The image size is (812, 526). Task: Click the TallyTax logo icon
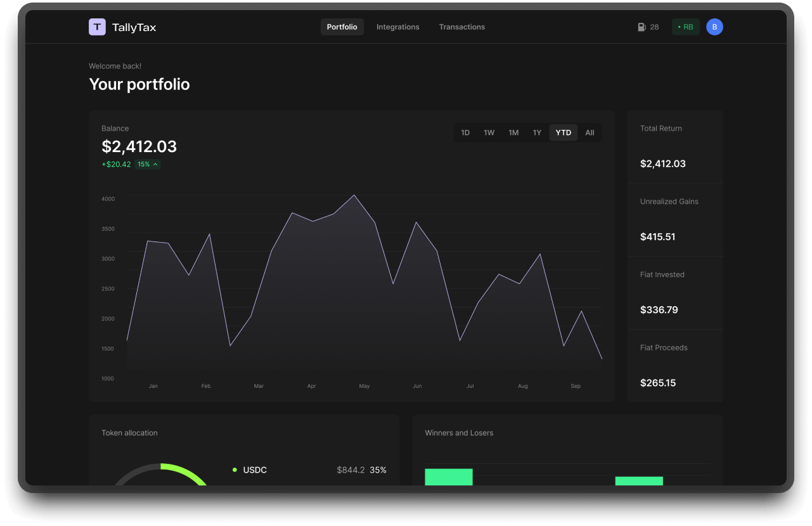click(97, 27)
